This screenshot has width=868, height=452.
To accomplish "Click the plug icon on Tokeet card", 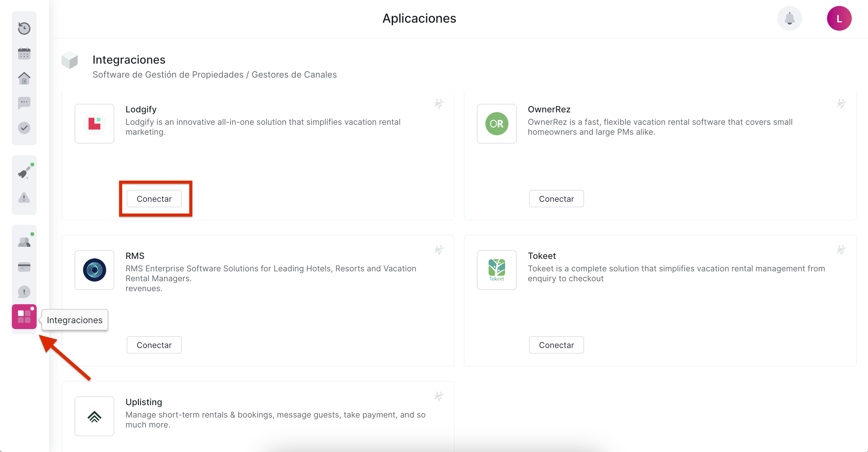I will point(841,250).
